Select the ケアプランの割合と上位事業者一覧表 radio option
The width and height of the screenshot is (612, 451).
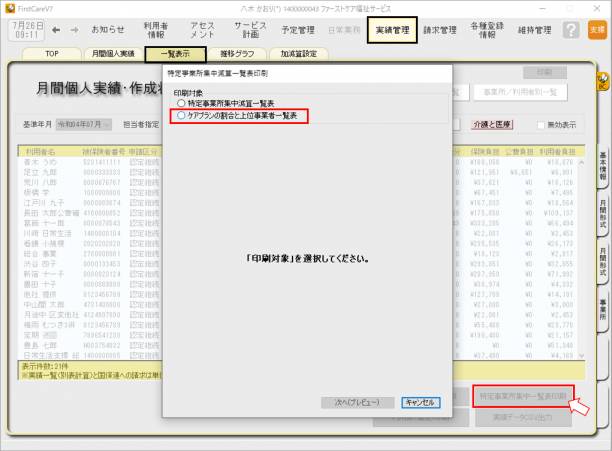tap(180, 116)
